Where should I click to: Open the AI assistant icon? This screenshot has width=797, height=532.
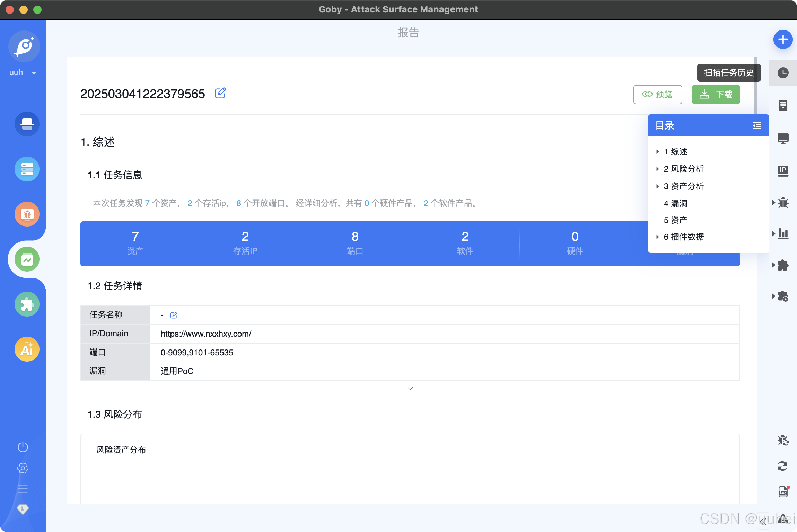[x=27, y=349]
